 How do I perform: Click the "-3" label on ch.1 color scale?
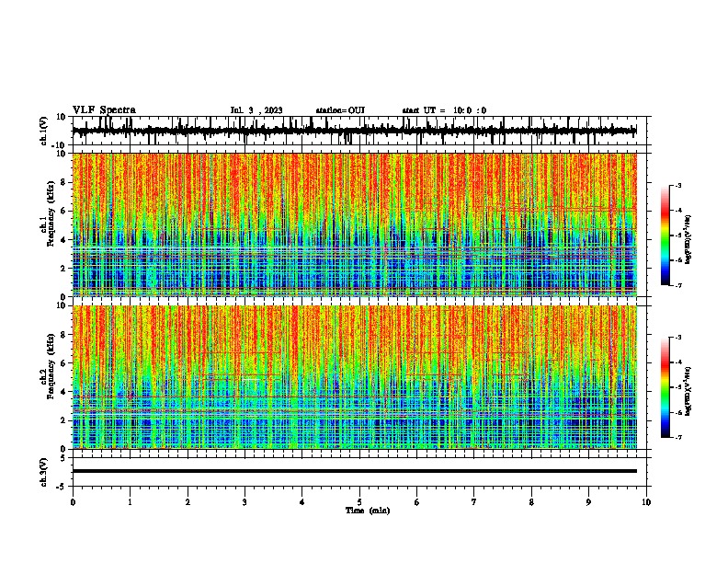pos(677,185)
